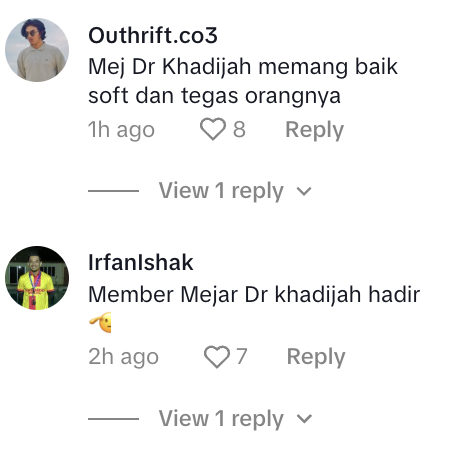Select the like count 7

242,357
